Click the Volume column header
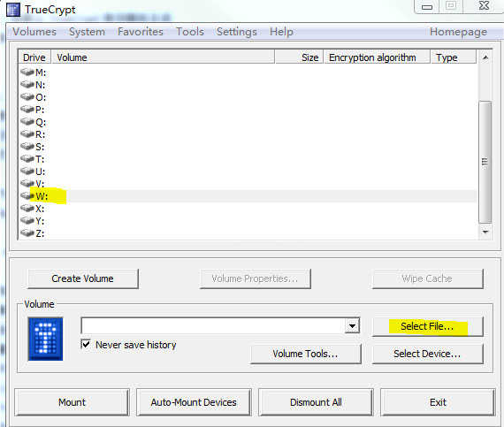The width and height of the screenshot is (504, 427). [164, 57]
